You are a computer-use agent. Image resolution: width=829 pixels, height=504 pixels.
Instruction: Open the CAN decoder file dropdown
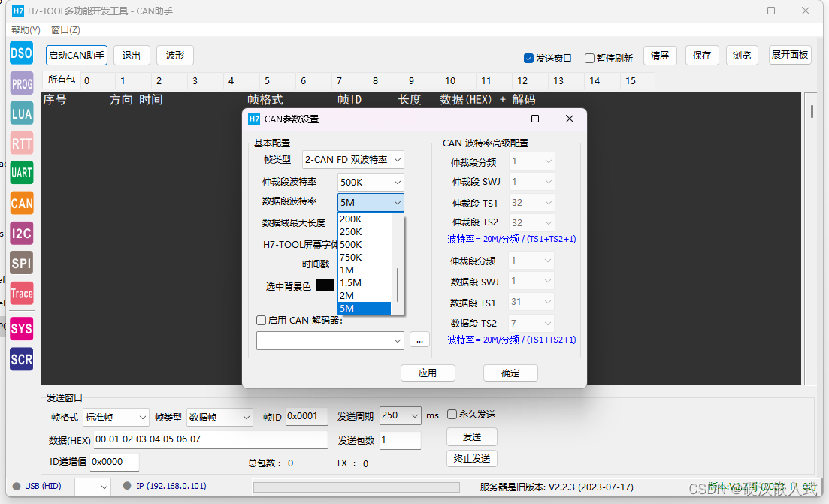pyautogui.click(x=330, y=341)
